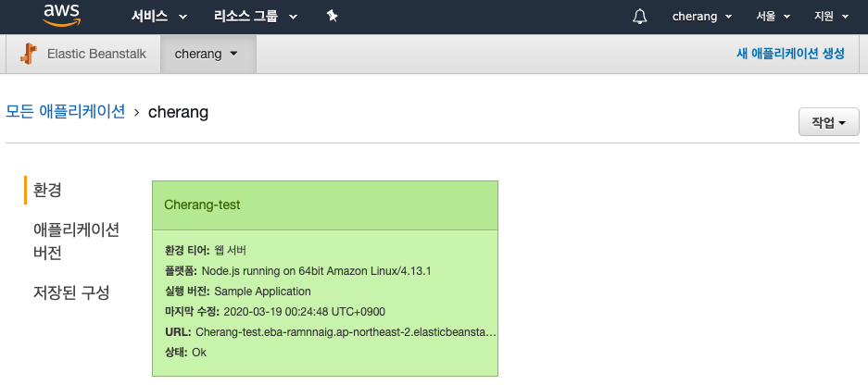This screenshot has width=868, height=385.
Task: Open the cherang account menu
Action: [x=702, y=17]
